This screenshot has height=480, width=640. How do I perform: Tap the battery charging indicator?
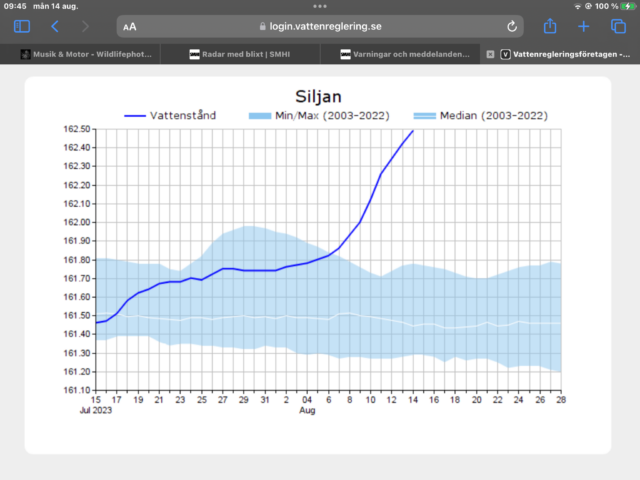tap(627, 6)
